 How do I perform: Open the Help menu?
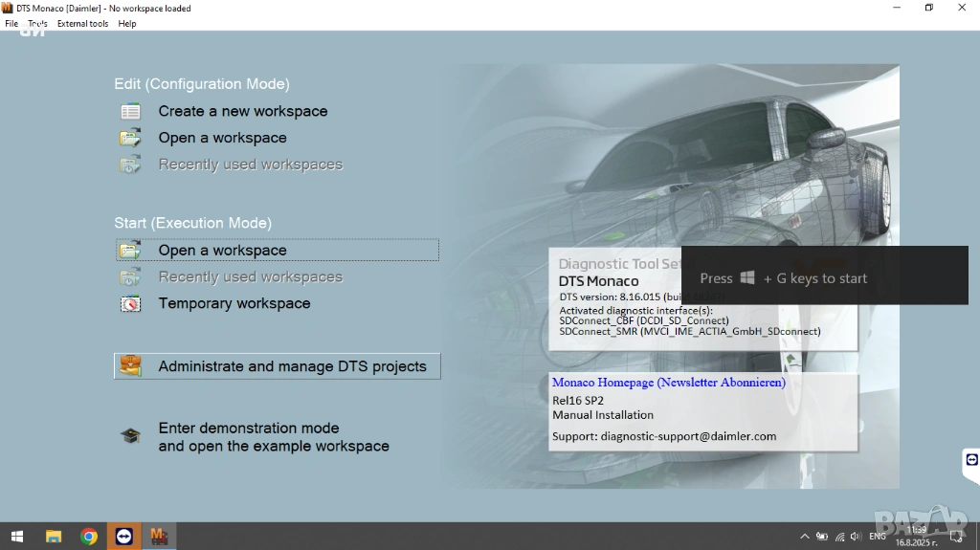[x=127, y=24]
